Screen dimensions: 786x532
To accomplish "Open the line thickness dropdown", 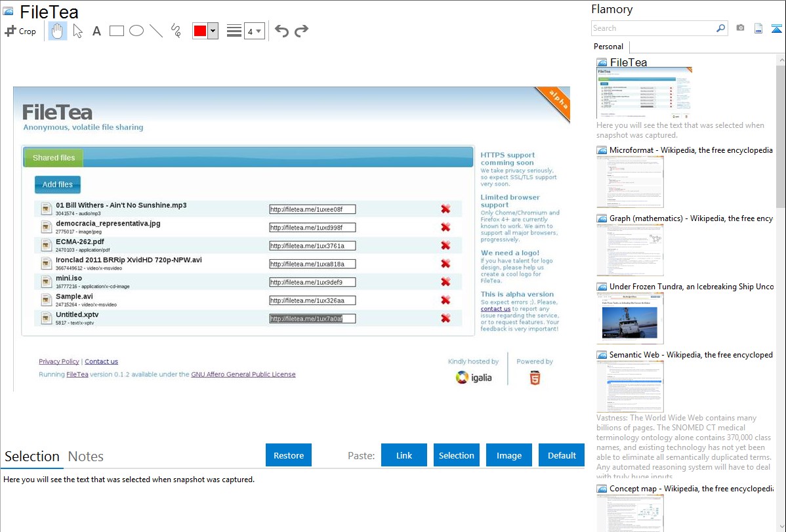I will [254, 31].
